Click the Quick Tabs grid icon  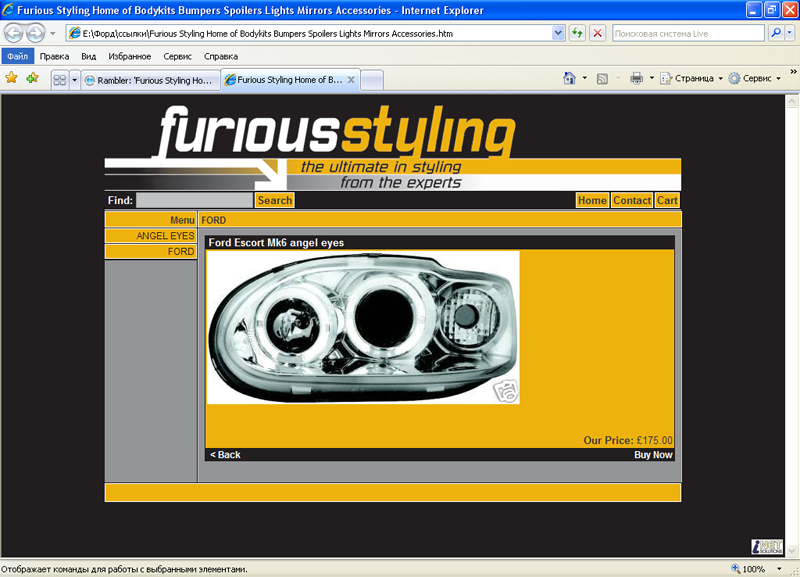click(x=60, y=80)
